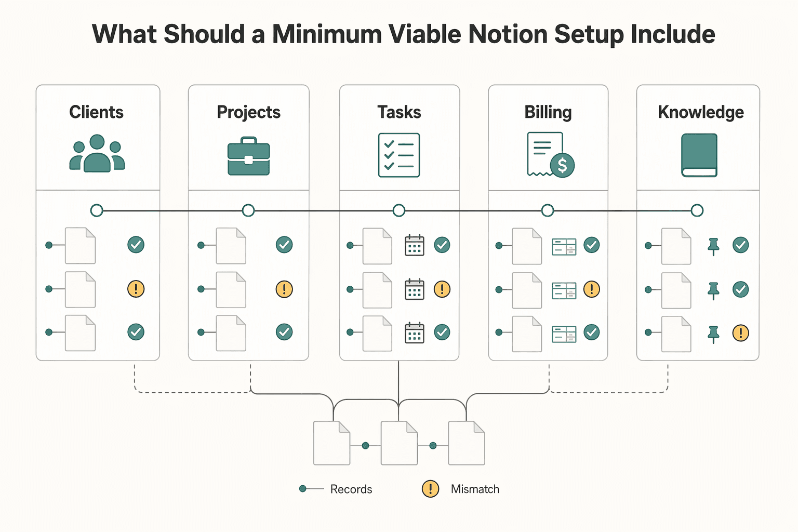Click the Billing invoice dollar icon
Viewport: 798px width, 532px height.
point(550,155)
